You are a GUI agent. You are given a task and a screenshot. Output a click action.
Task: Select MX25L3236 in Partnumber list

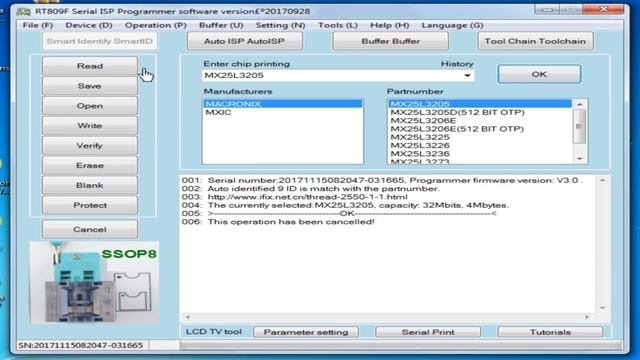pos(480,154)
